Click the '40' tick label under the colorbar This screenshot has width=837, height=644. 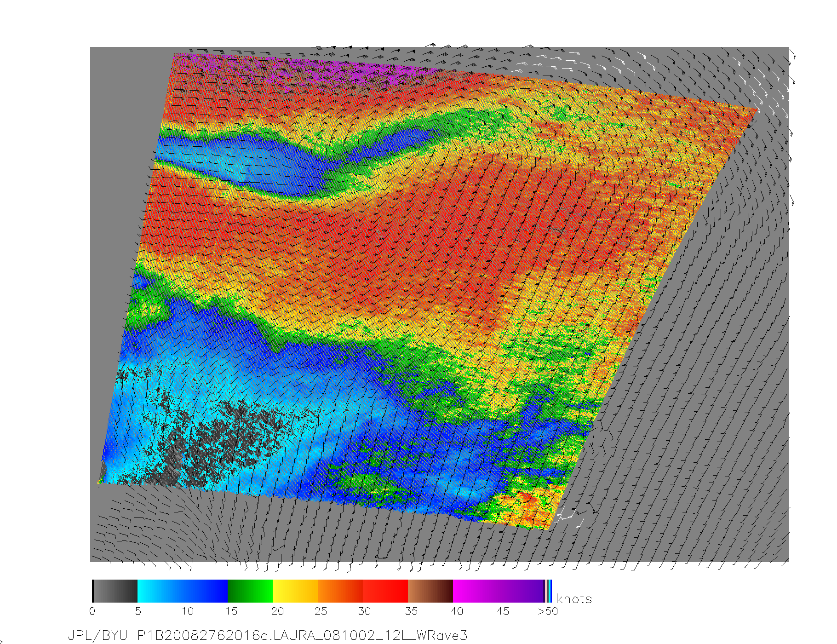click(x=457, y=611)
